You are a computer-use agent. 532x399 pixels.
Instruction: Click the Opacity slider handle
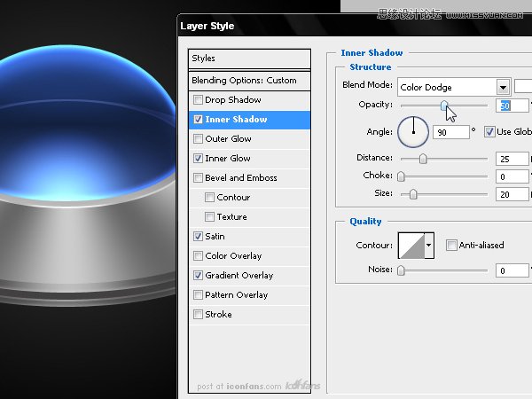pyautogui.click(x=444, y=106)
